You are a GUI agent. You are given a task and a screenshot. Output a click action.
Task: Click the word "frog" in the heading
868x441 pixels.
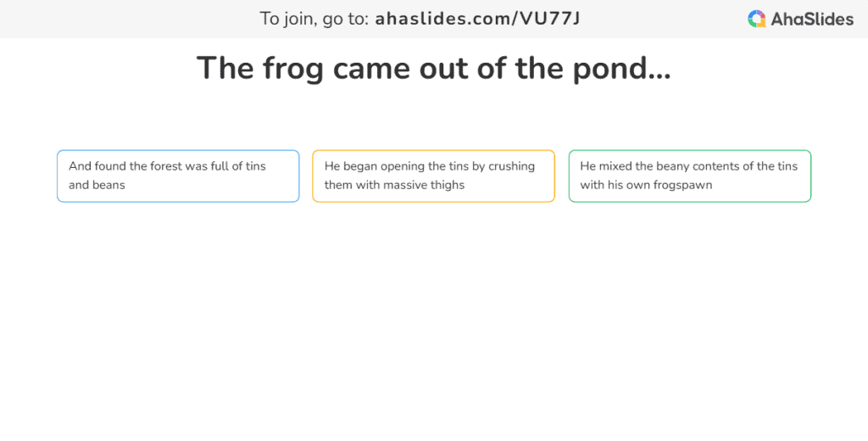point(292,70)
